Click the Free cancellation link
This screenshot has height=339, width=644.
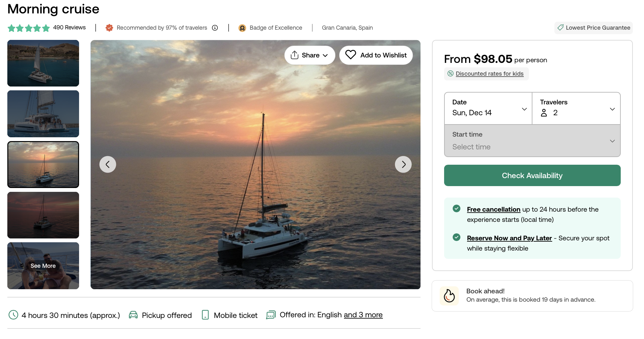click(494, 209)
